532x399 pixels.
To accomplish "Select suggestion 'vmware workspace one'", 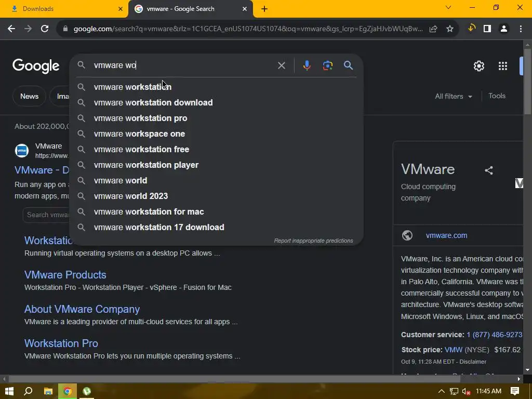I will (216, 134).
